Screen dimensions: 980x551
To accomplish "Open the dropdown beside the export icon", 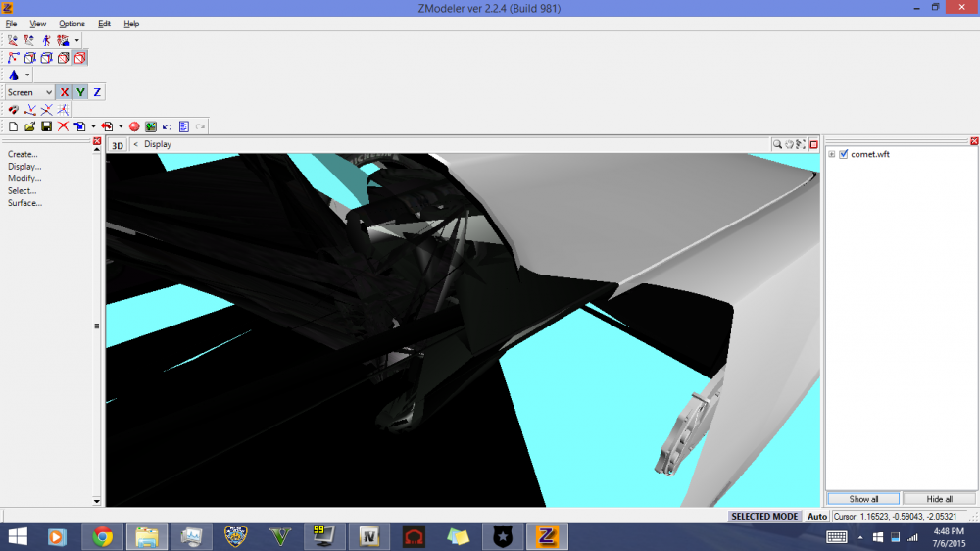I will (x=121, y=126).
